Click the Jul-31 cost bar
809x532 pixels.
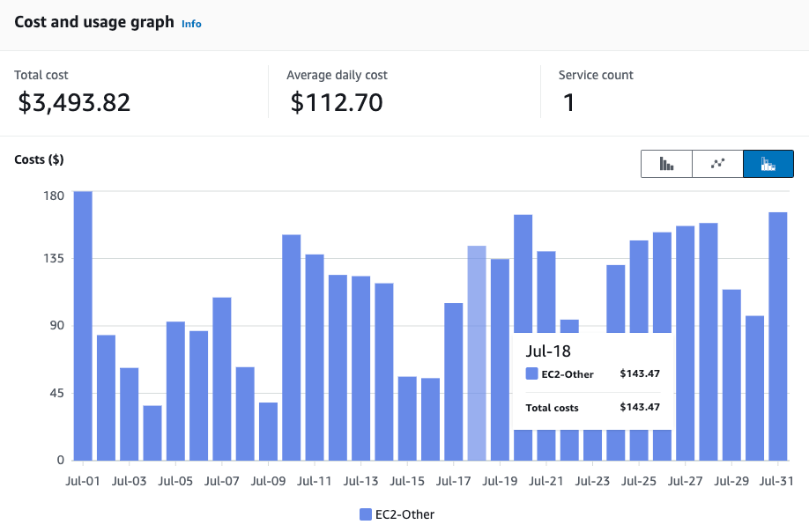(x=777, y=336)
